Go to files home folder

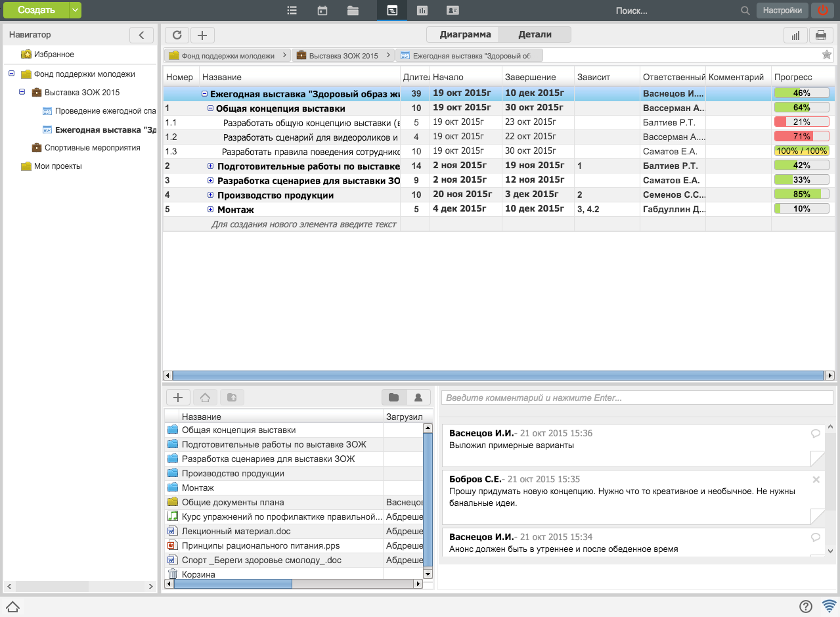tap(205, 397)
